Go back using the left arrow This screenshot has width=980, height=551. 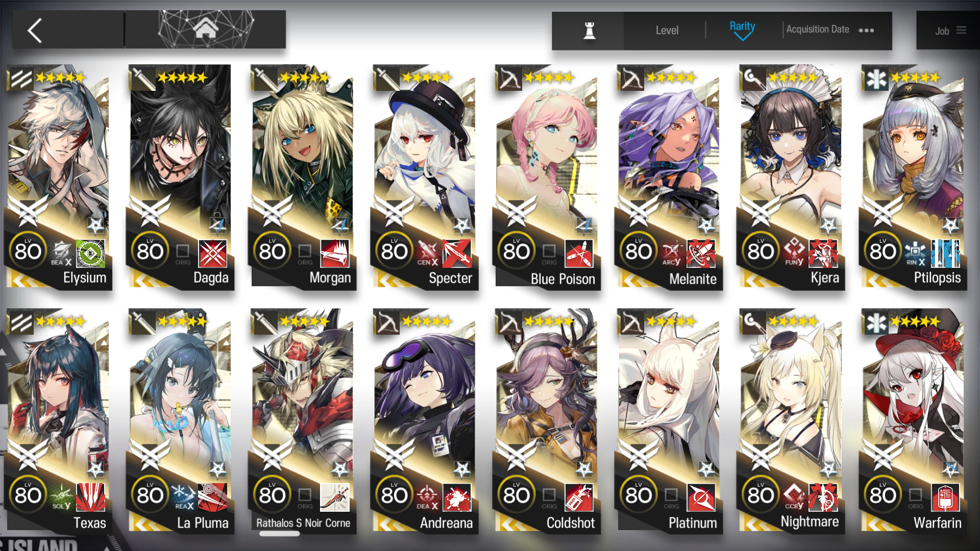[x=35, y=31]
